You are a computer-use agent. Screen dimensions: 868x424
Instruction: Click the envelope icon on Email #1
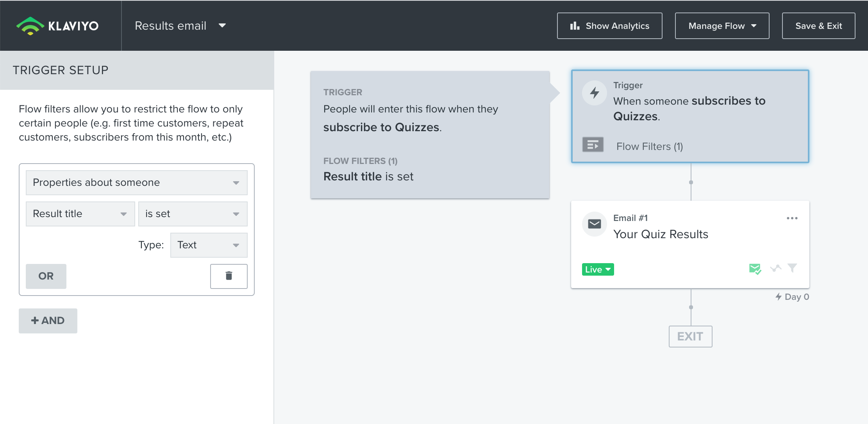click(x=595, y=224)
